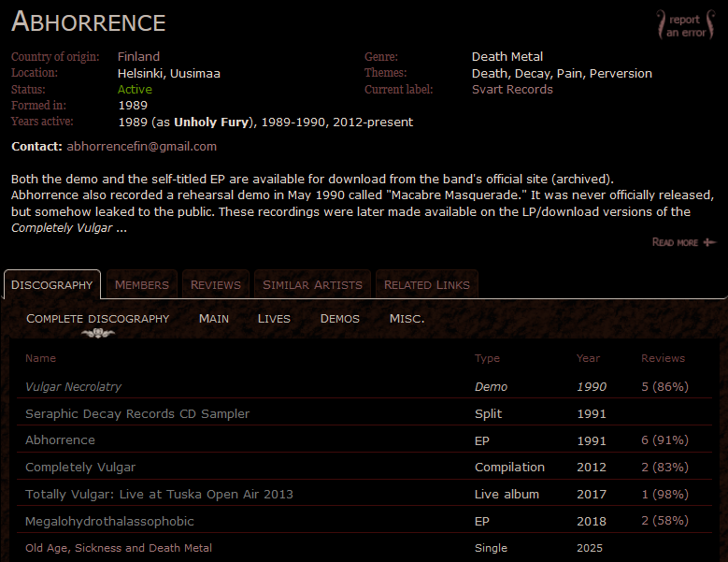Open the Vulgar Necrolatry demo
This screenshot has height=562, width=728.
tap(73, 386)
